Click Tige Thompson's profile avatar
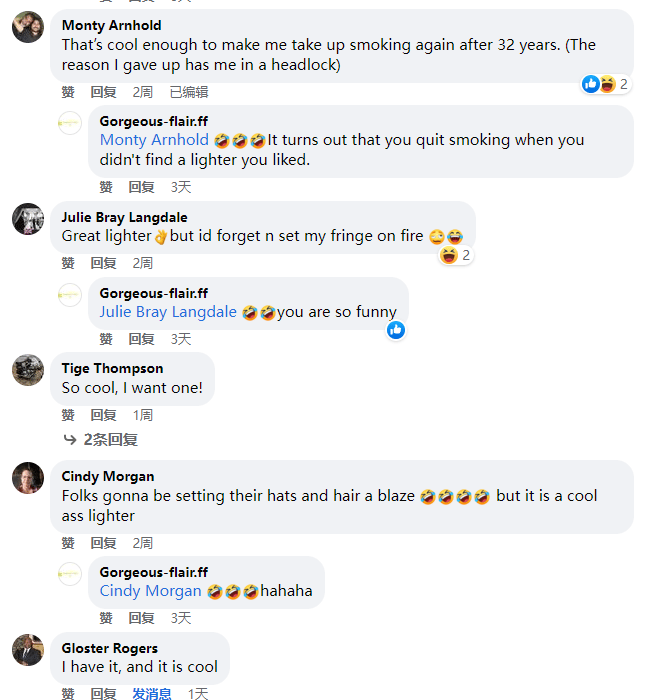The width and height of the screenshot is (651, 700). [28, 370]
